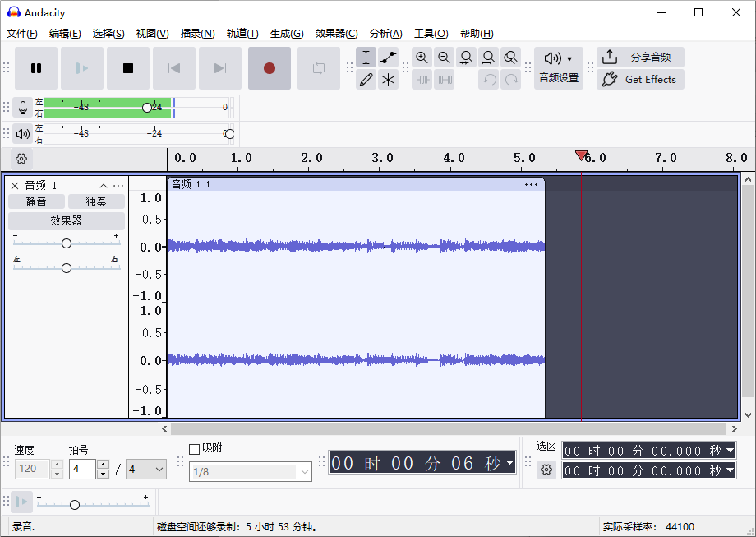The width and height of the screenshot is (756, 537).
Task: Click the 效果器 button on the track panel
Action: pyautogui.click(x=67, y=220)
